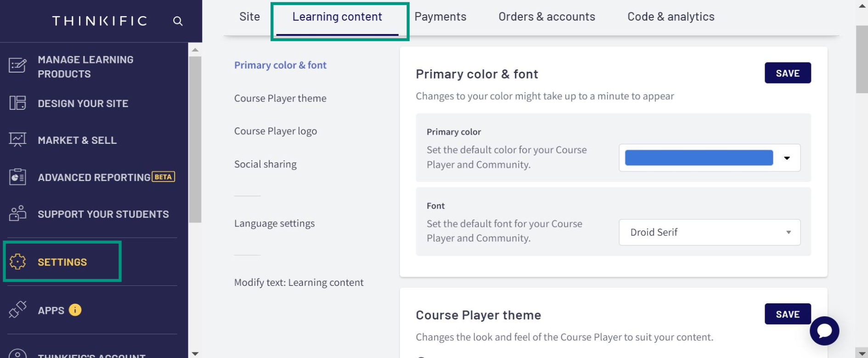The width and height of the screenshot is (868, 358).
Task: Jump to Language settings link
Action: coord(274,223)
